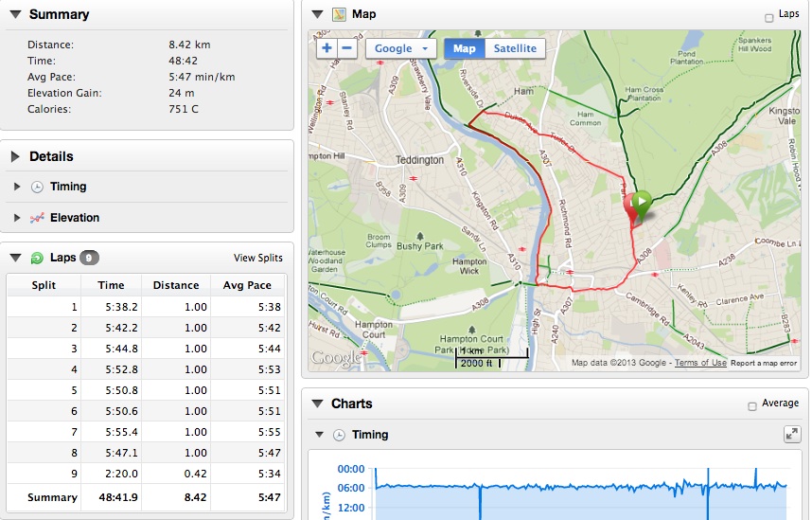812x520 pixels.
Task: Collapse the Summary panel
Action: [15, 15]
